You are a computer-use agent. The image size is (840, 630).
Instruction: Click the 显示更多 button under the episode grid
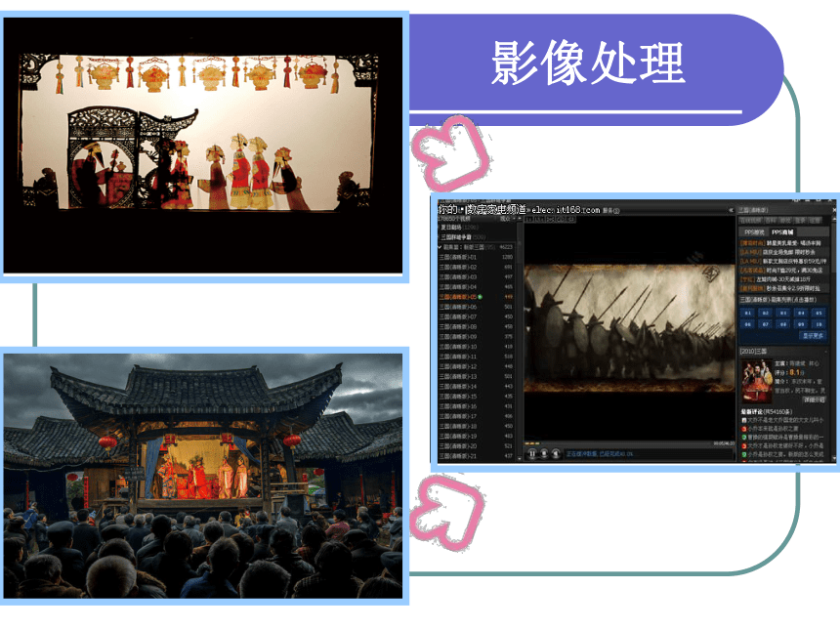813,336
